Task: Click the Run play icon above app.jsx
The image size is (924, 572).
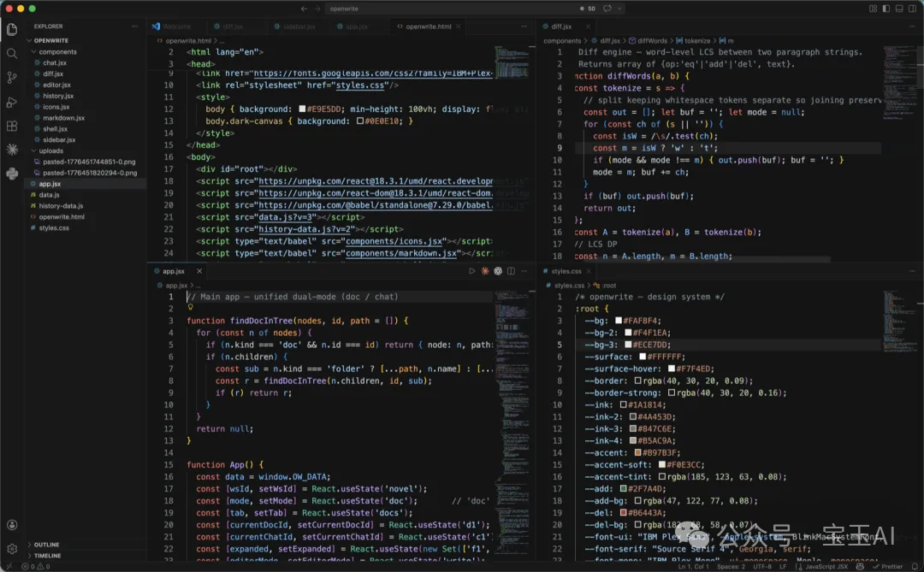Action: tap(471, 271)
